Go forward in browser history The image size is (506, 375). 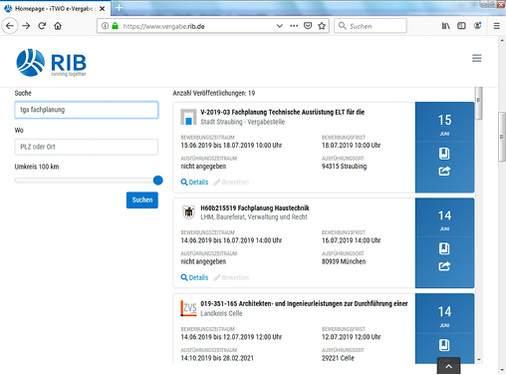click(26, 26)
